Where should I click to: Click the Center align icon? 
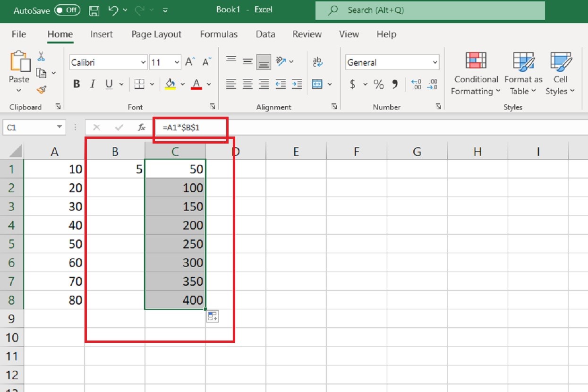click(x=247, y=85)
